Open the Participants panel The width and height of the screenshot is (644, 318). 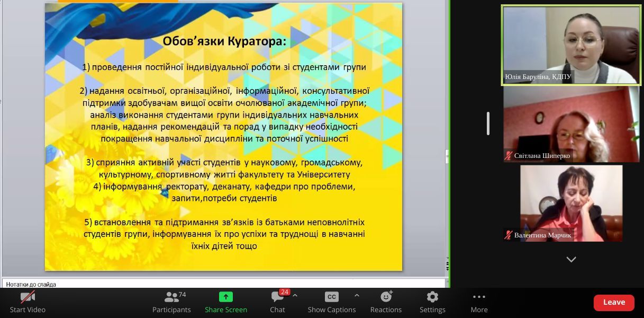pos(171,302)
